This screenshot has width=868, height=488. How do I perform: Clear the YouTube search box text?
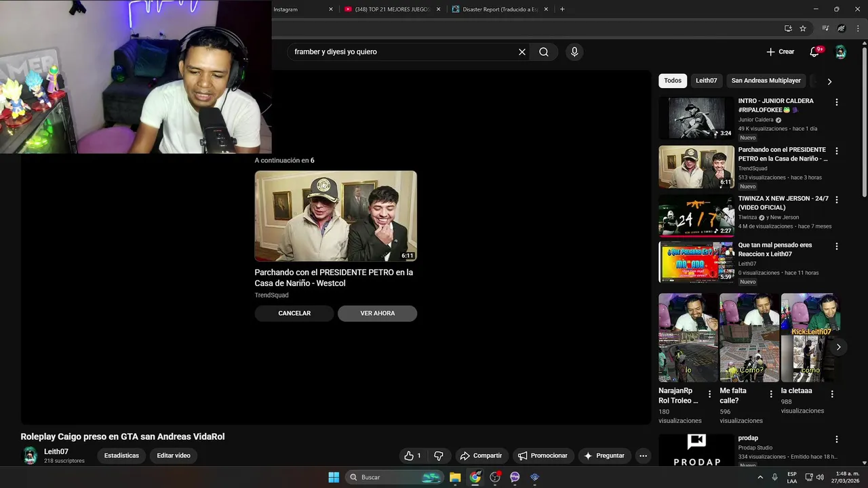(522, 52)
